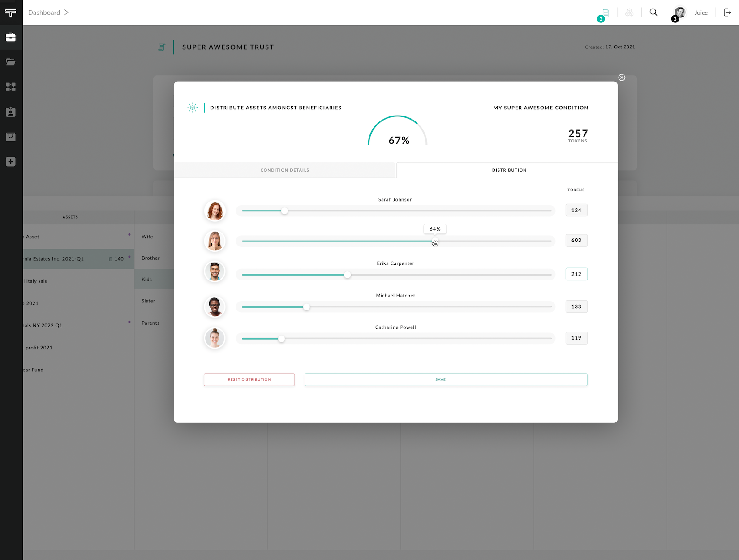The width and height of the screenshot is (739, 560).
Task: Open the folder icon in sidebar
Action: [x=11, y=62]
